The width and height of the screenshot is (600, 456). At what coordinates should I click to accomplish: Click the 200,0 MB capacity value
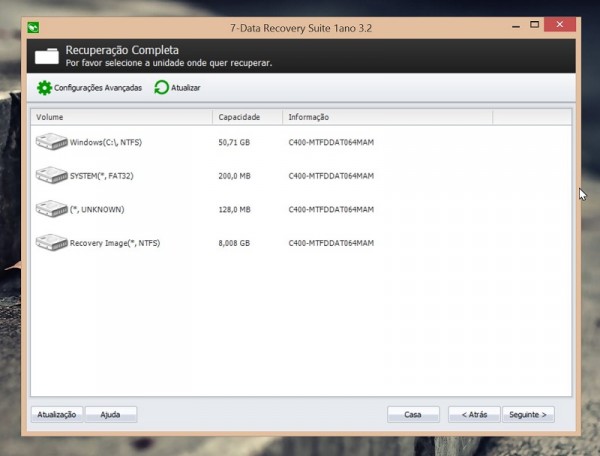(235, 176)
